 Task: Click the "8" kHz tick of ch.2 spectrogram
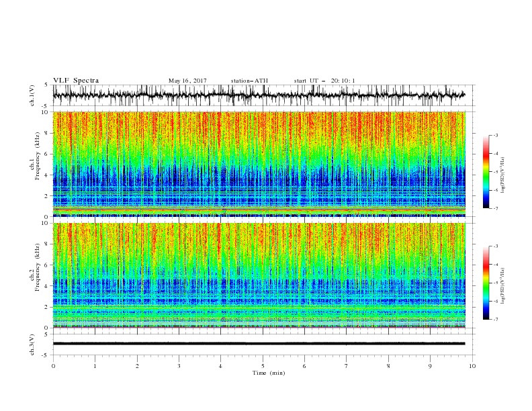click(46, 244)
